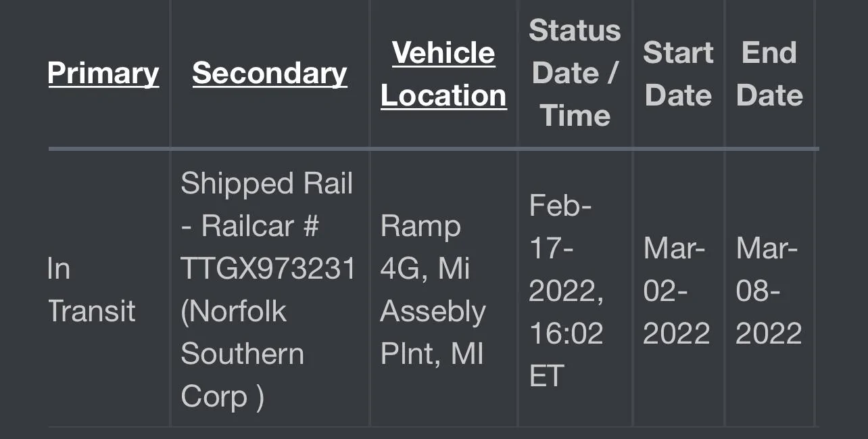Click the word Location in header
This screenshot has width=868, height=439.
443,95
